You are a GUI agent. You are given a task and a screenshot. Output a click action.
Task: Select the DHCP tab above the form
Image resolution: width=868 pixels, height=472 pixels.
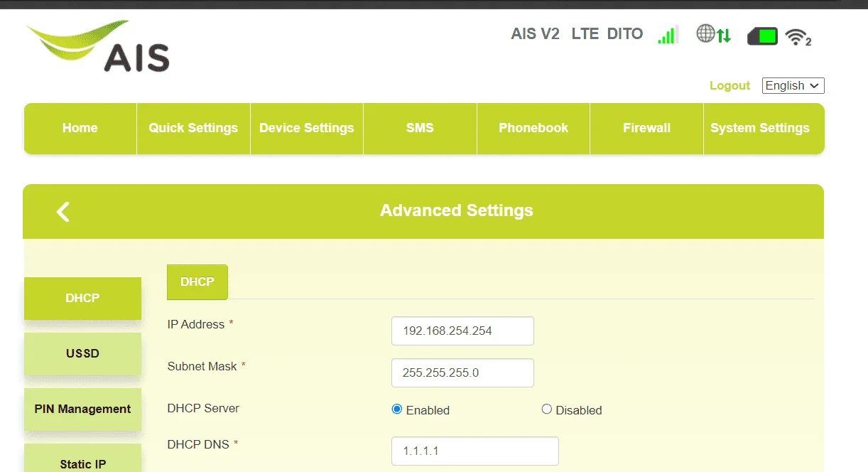click(x=197, y=282)
